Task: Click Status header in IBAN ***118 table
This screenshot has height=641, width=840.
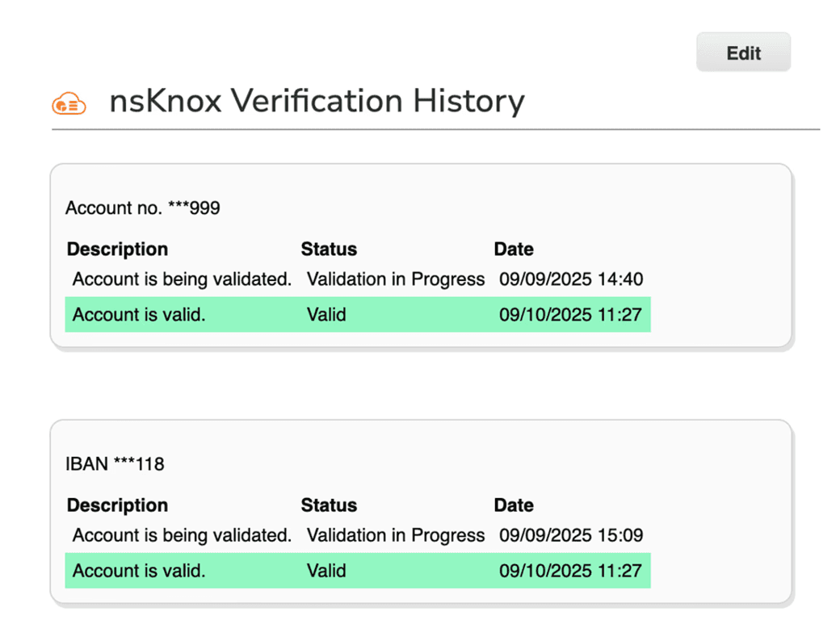Action: (329, 505)
